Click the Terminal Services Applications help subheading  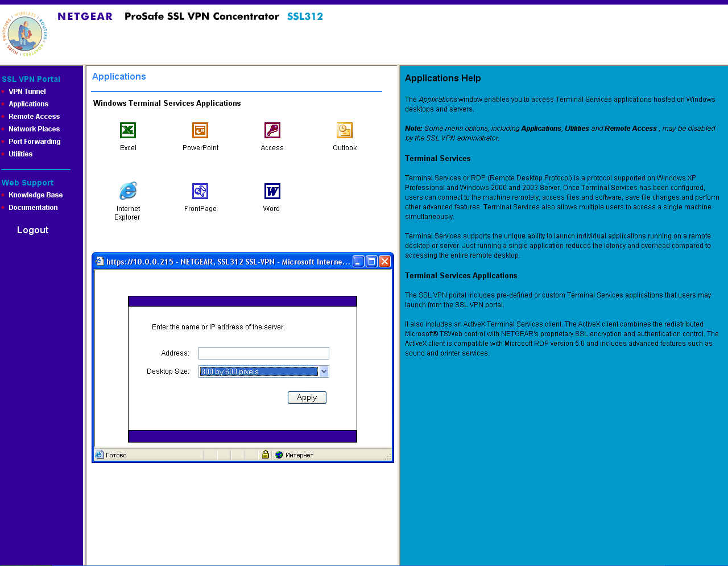pyautogui.click(x=461, y=276)
